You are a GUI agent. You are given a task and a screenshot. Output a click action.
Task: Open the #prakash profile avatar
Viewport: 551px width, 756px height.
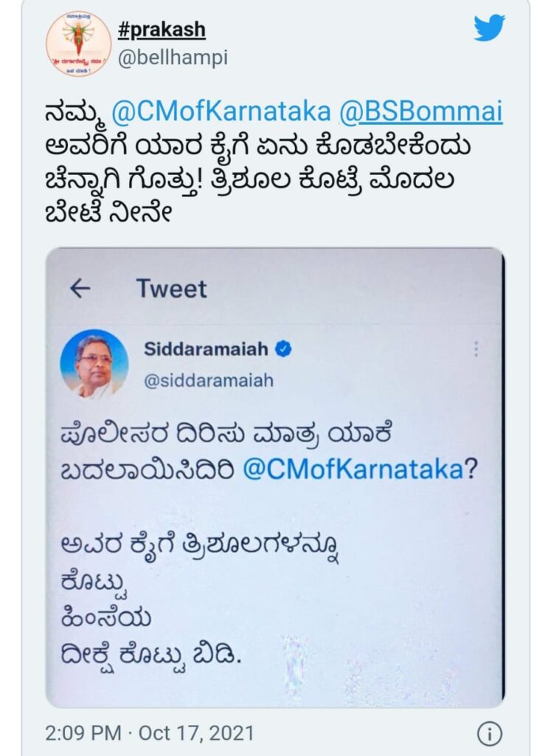pyautogui.click(x=78, y=44)
